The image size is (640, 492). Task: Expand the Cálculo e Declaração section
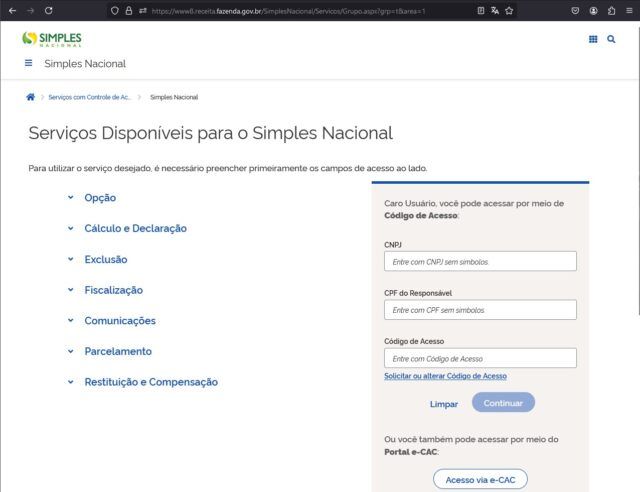[x=135, y=228]
